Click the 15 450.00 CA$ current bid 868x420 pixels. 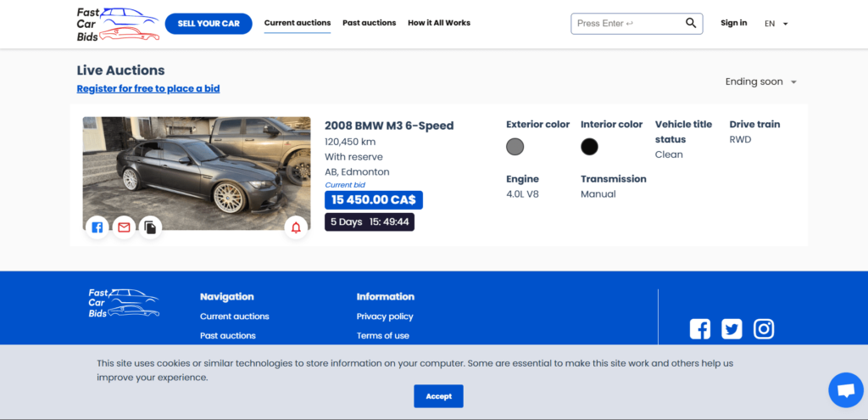click(x=374, y=200)
